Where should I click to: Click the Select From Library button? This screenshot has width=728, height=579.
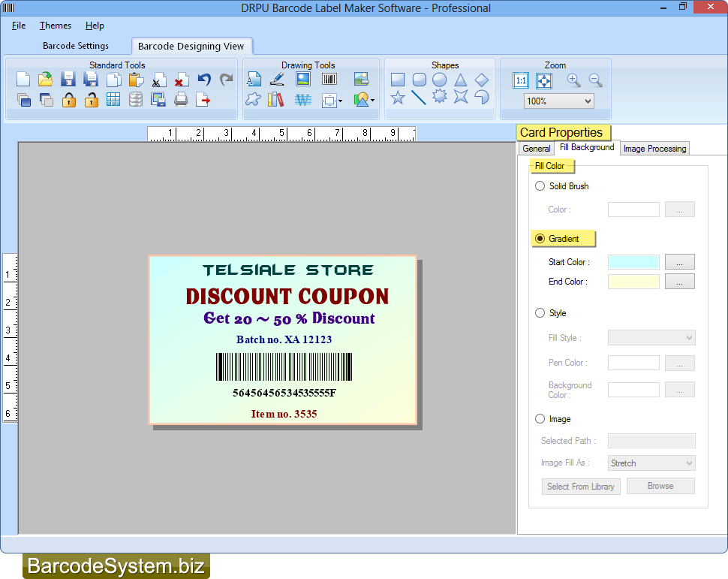(581, 487)
